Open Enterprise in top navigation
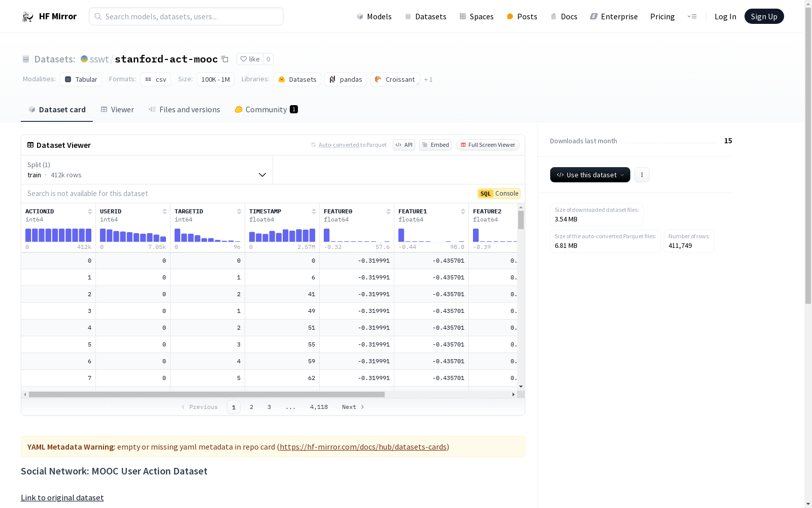The width and height of the screenshot is (812, 508). 614,16
